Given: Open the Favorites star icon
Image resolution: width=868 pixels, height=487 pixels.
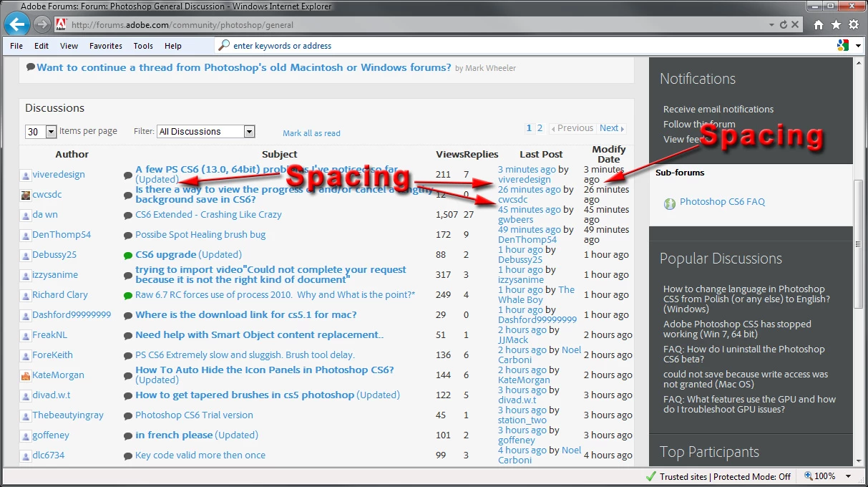Looking at the screenshot, I should 836,25.
